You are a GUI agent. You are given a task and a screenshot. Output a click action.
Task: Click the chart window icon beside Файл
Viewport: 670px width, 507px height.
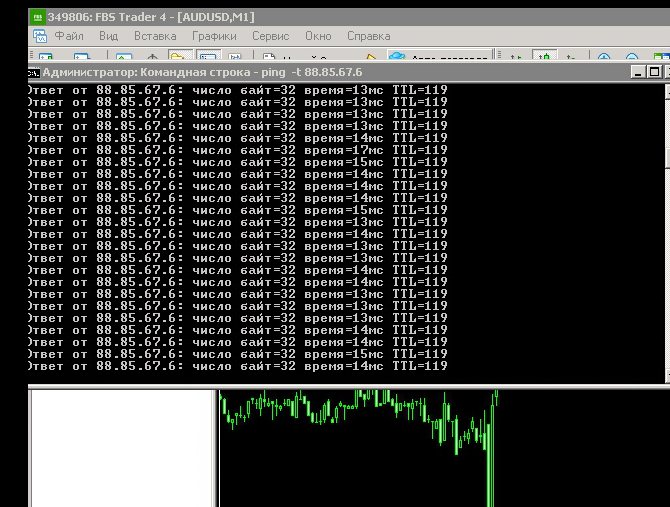[x=40, y=36]
